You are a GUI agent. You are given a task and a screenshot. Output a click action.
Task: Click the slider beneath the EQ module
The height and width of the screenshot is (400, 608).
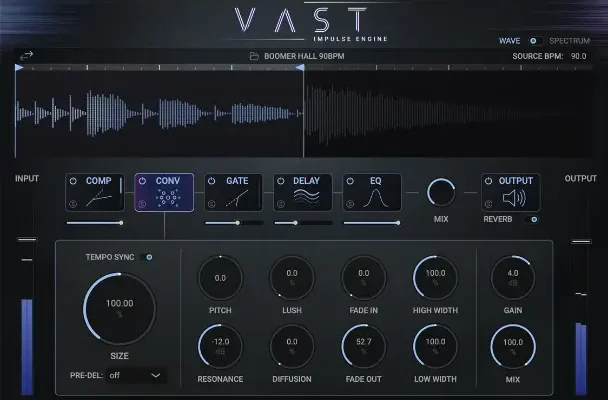click(x=373, y=223)
